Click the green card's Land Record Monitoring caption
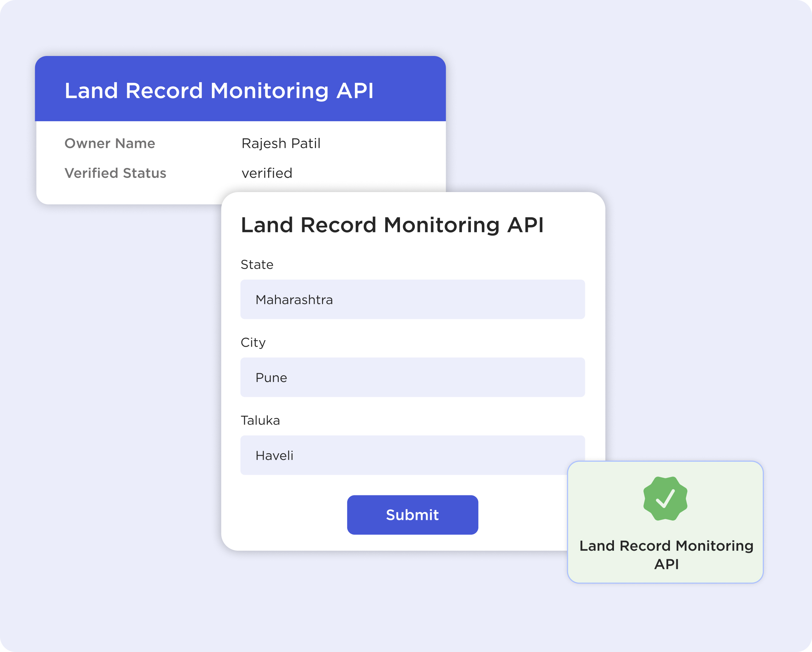 [666, 555]
